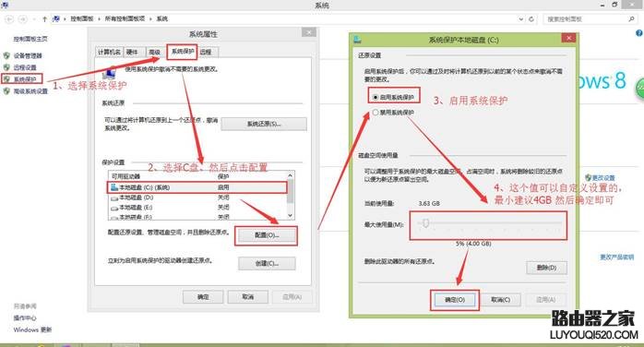Click the system protection computer icon in dialog
Viewport: 644px width, 347px height.
tap(109, 73)
